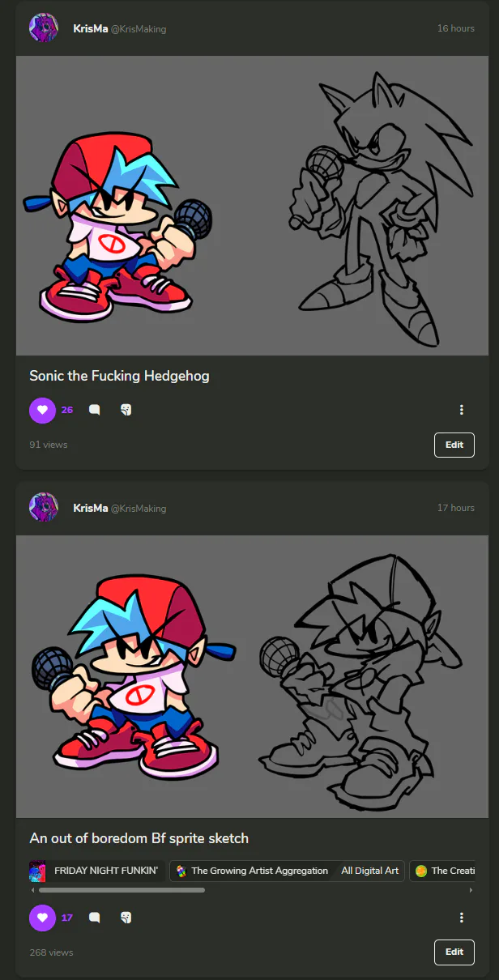Click the community tags horizontal scrollbar
This screenshot has width=499, height=980.
coord(122,889)
